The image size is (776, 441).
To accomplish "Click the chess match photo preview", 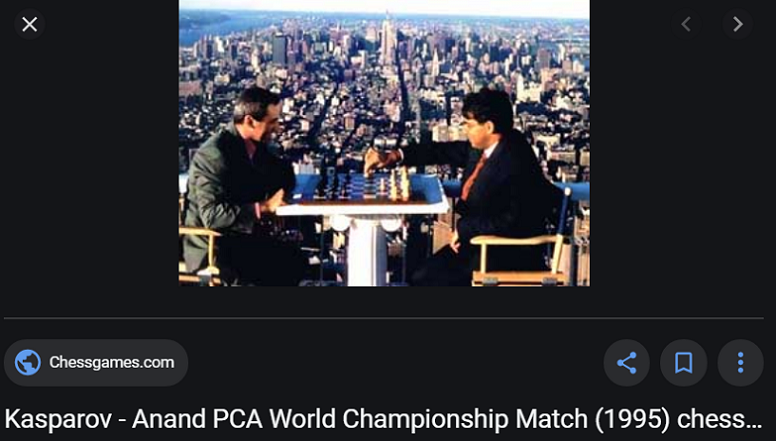I will click(x=384, y=143).
